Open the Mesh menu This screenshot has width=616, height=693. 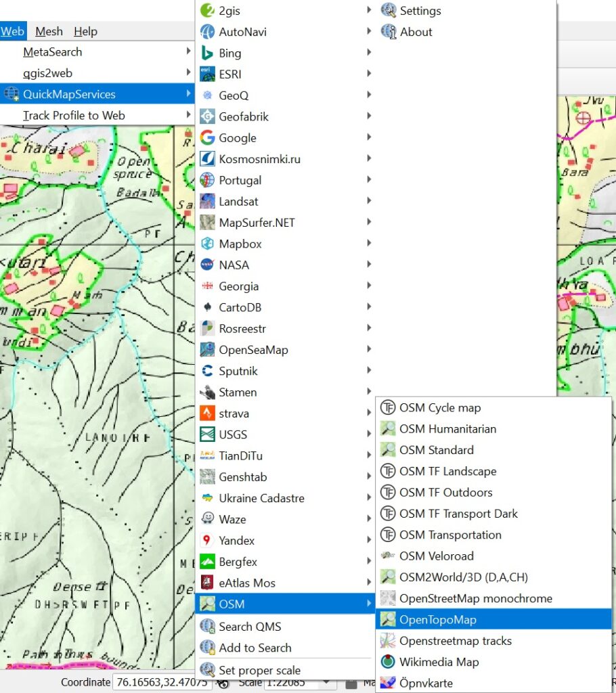pos(49,31)
